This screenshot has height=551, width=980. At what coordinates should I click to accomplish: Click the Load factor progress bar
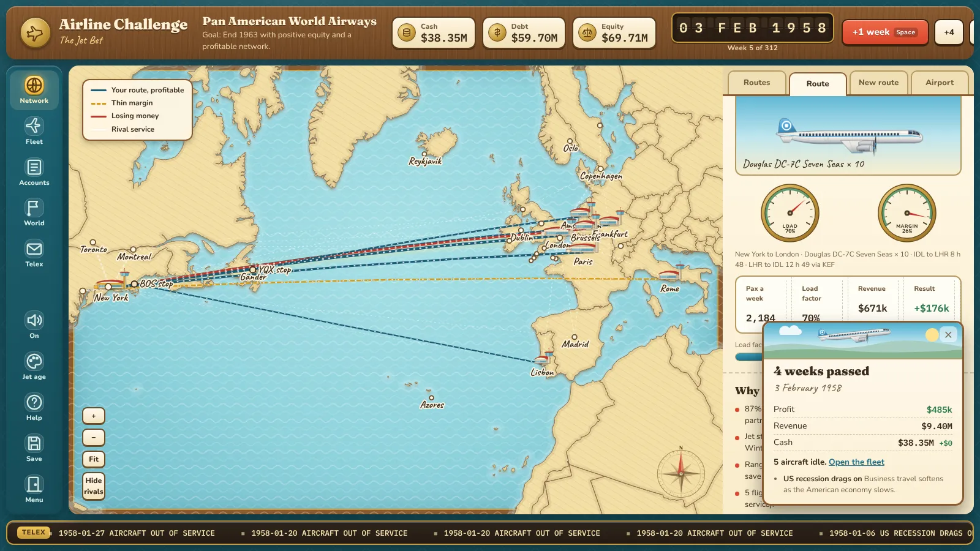coord(749,357)
